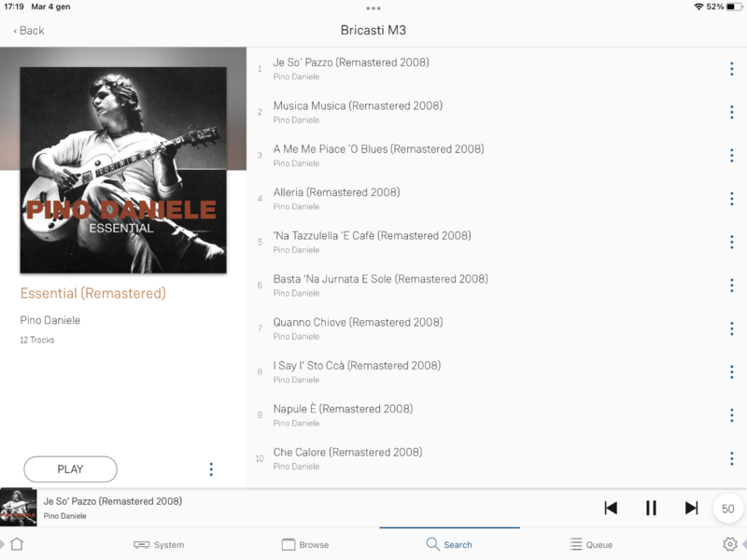747x560 pixels.
Task: Tap the Pino Daniele Essential album cover
Action: [123, 170]
